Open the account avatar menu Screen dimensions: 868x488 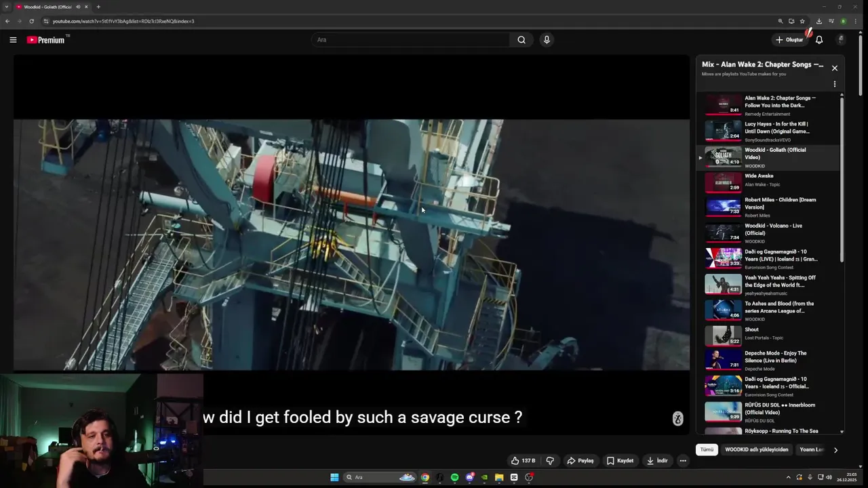coord(841,40)
